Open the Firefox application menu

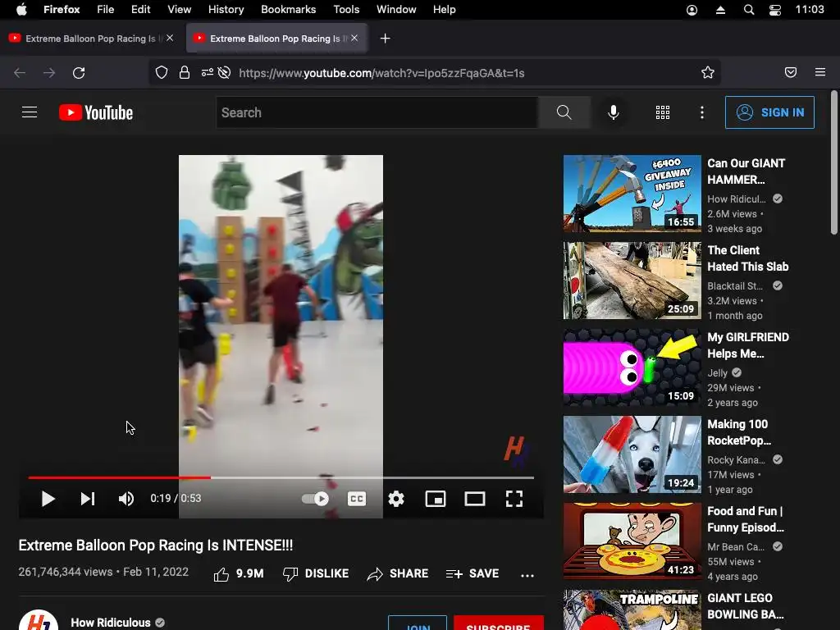(820, 72)
